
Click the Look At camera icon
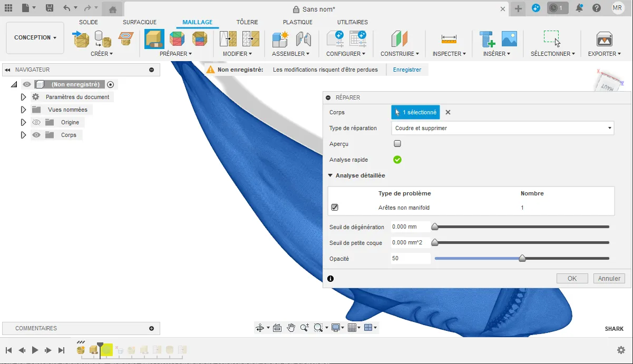point(277,328)
